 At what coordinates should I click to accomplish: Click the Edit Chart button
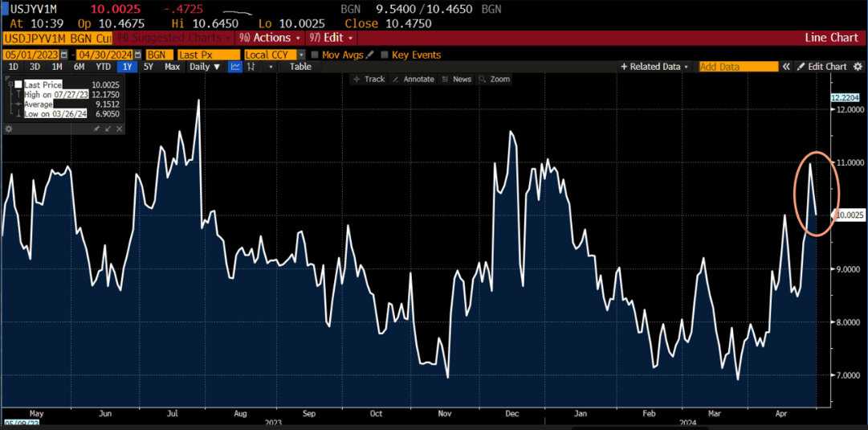(822, 67)
